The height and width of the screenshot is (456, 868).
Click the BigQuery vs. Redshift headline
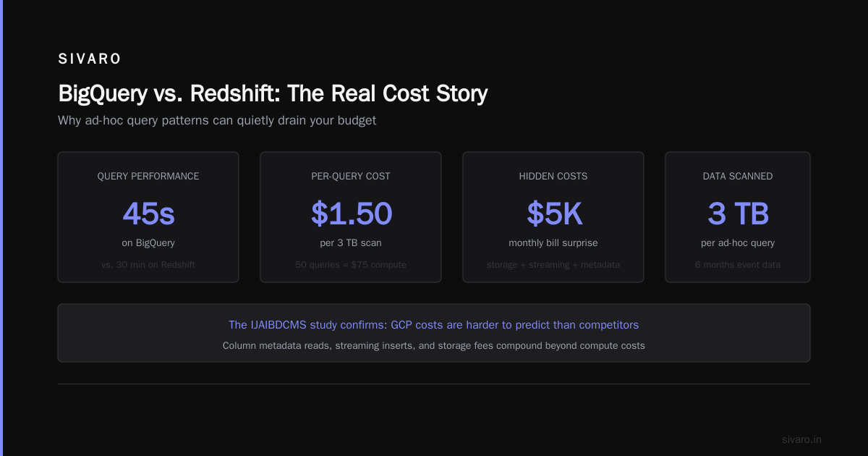point(273,93)
